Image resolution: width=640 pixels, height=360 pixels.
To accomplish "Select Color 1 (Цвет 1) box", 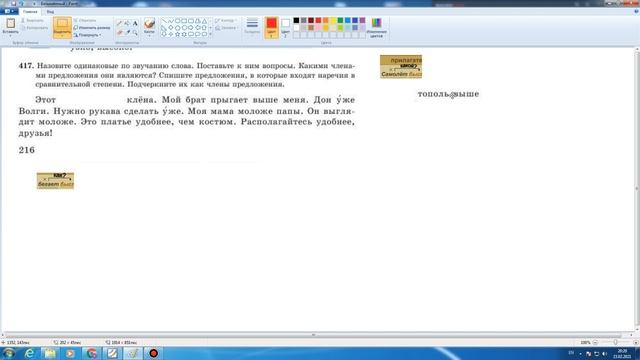I will [271, 27].
